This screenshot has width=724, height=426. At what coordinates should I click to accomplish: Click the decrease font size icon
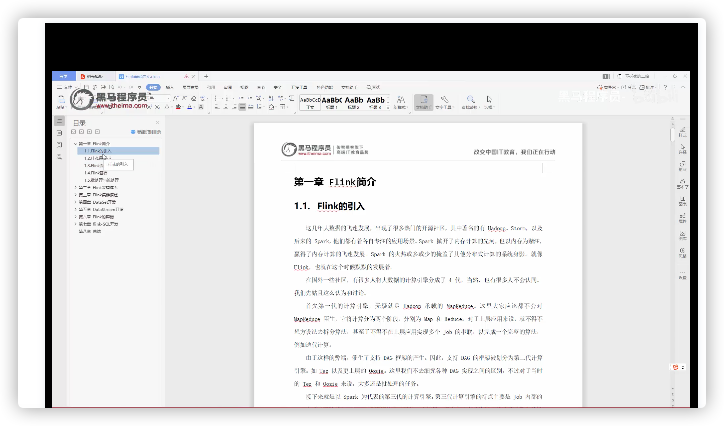point(184,98)
